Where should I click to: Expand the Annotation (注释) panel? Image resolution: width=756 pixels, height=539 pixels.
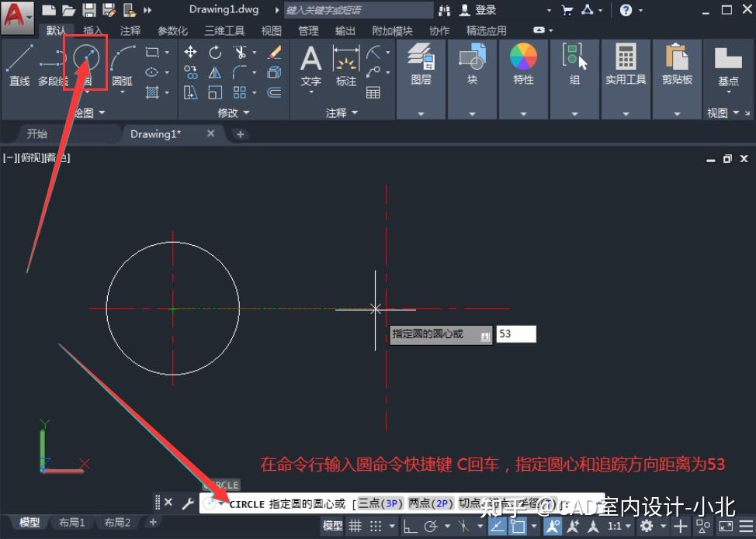point(342,112)
